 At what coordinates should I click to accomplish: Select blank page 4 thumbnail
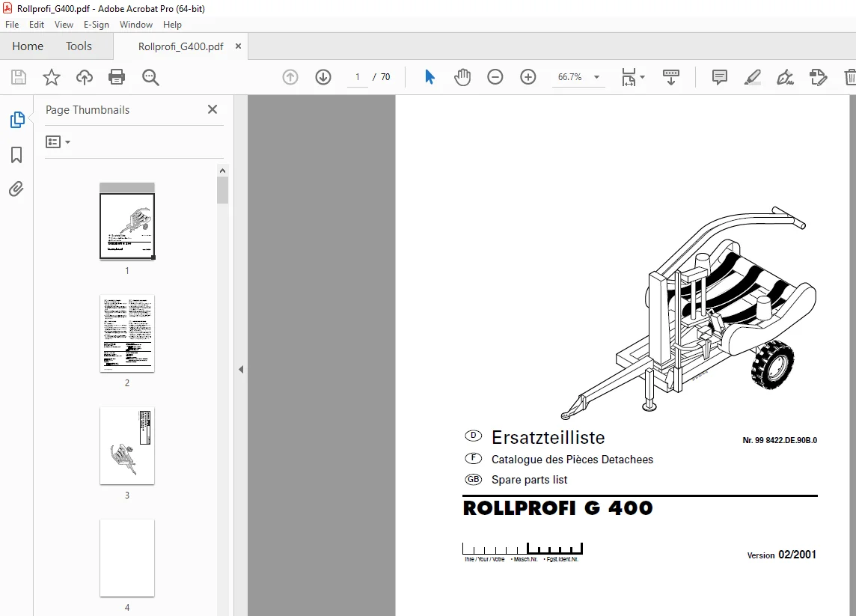pos(127,558)
